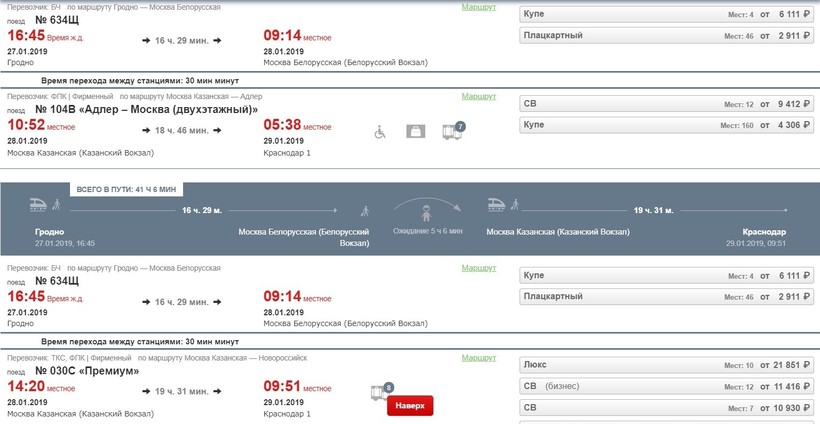Image resolution: width=820 pixels, height=424 pixels.
Task: Click date 29.01.2019 under 05:38 arrival
Action: [x=283, y=141]
